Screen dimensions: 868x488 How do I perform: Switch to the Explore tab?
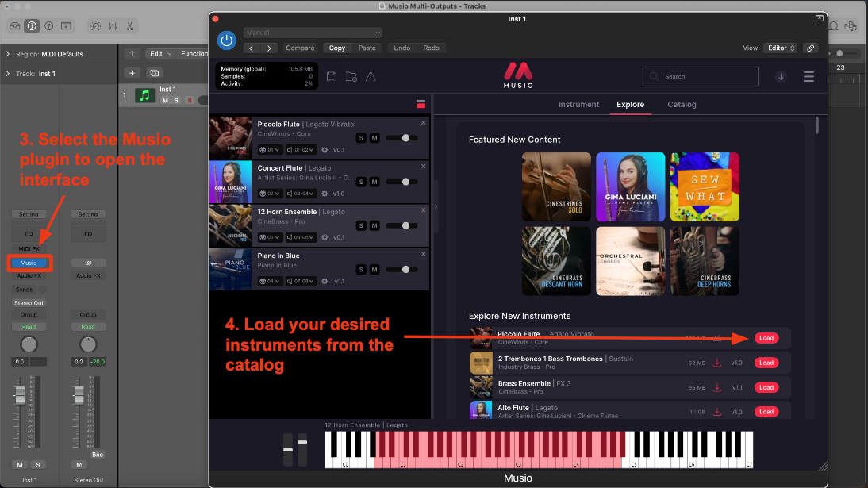[630, 104]
